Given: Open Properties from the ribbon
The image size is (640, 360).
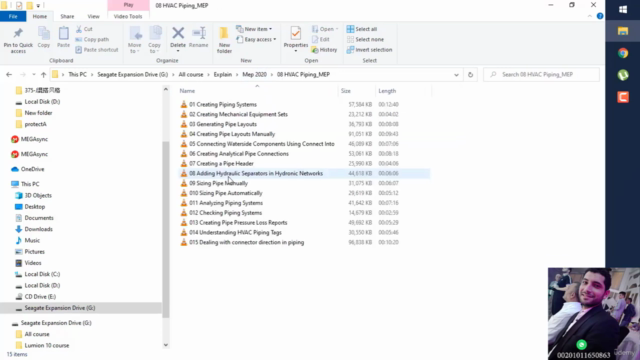Looking at the screenshot, I should pos(296,38).
